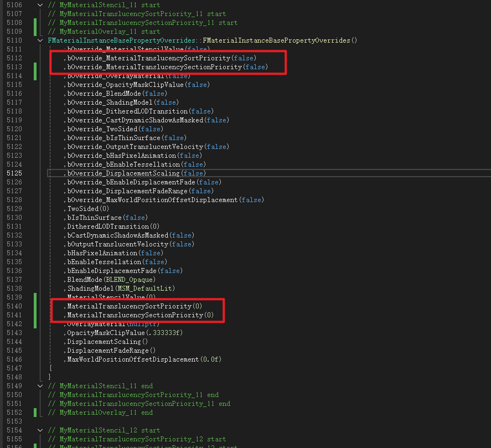Click the green change marker at line 5152

coord(35,413)
